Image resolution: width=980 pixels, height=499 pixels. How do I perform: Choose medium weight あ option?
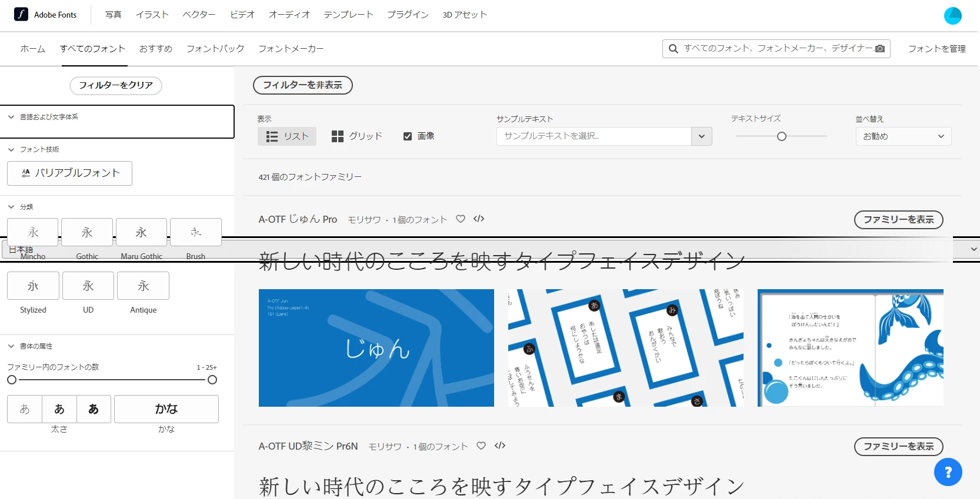pyautogui.click(x=59, y=409)
